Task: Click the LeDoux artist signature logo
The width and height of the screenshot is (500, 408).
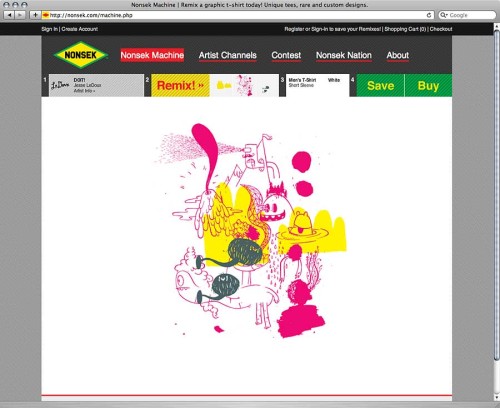Action: click(60, 85)
